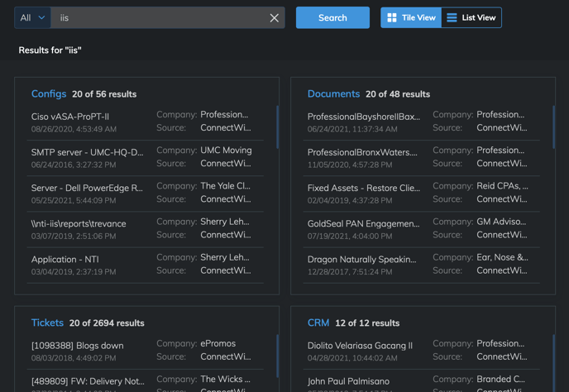569x392 pixels.
Task: Click Branded C... company name
Action: 501,379
